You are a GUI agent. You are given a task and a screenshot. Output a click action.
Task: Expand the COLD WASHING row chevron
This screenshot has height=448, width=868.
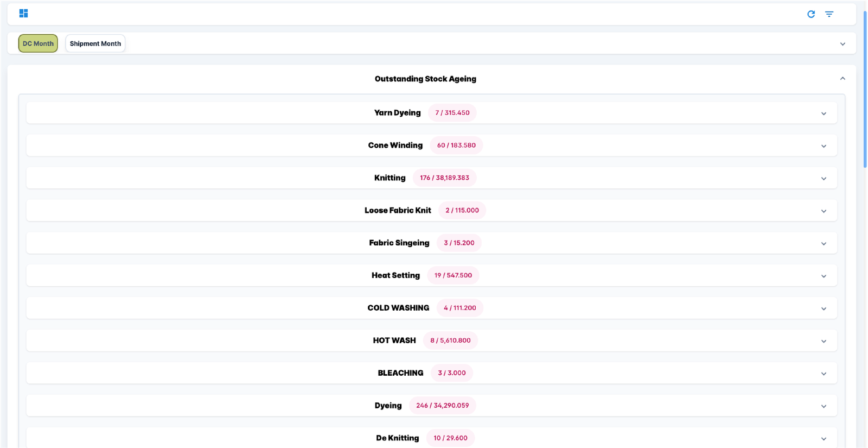click(x=824, y=308)
